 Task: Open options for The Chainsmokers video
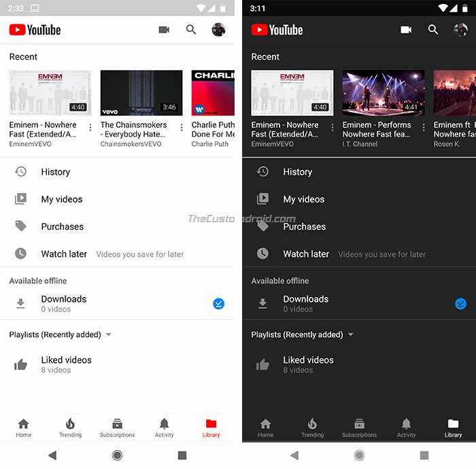[x=182, y=127]
